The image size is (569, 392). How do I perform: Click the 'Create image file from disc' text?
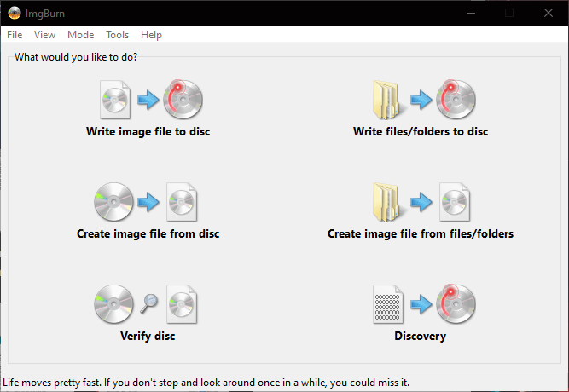coord(148,233)
